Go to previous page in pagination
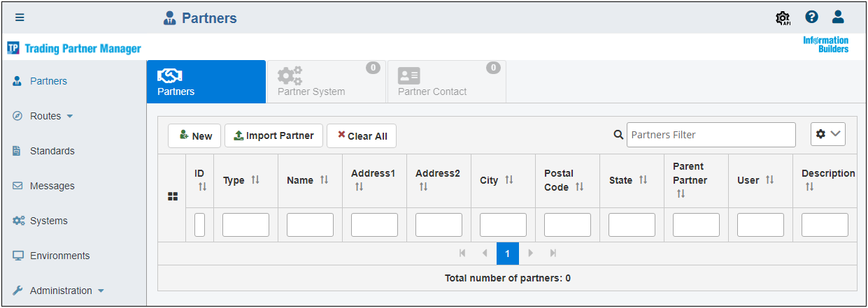868x308 pixels. tap(485, 253)
